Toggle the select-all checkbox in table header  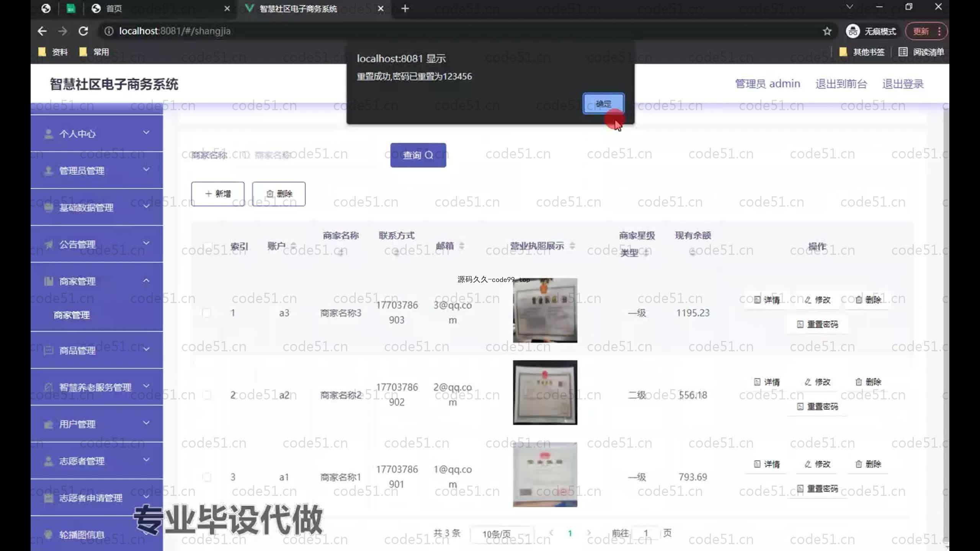pyautogui.click(x=207, y=246)
